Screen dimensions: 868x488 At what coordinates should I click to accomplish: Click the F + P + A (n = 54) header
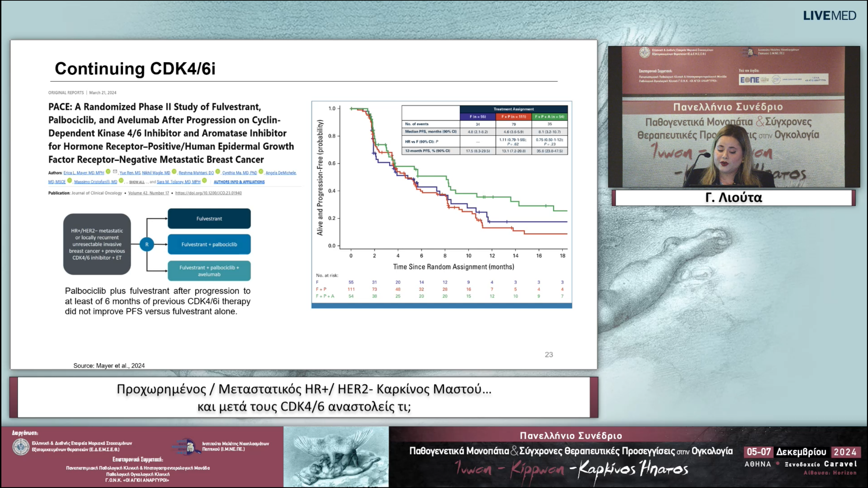[550, 117]
